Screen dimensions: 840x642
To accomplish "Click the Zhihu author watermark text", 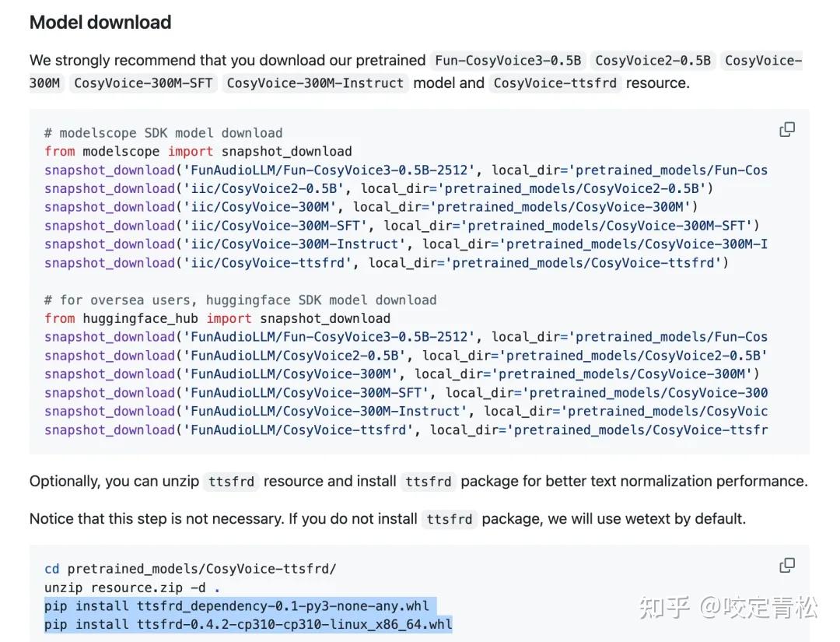I will (x=728, y=608).
